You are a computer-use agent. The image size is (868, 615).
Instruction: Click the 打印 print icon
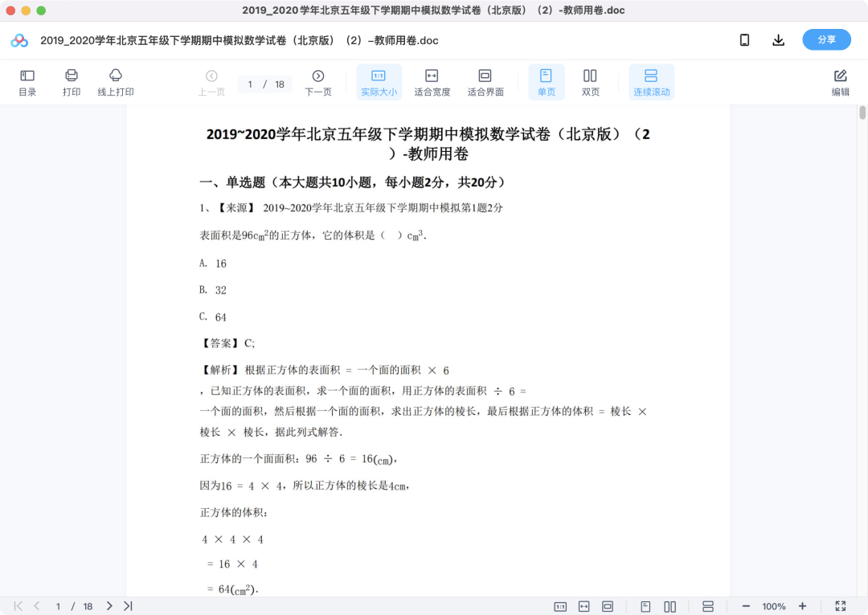[x=72, y=83]
